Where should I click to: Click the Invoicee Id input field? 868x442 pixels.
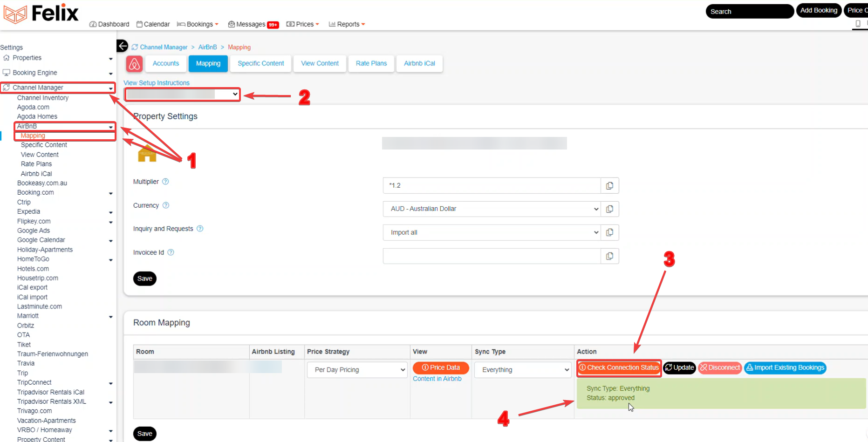492,256
